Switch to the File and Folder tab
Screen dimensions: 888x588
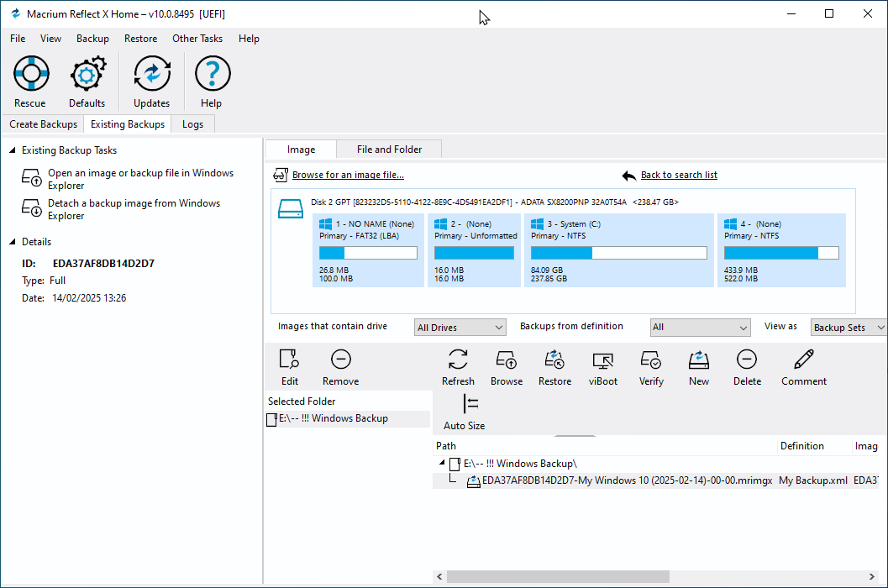[x=389, y=150]
